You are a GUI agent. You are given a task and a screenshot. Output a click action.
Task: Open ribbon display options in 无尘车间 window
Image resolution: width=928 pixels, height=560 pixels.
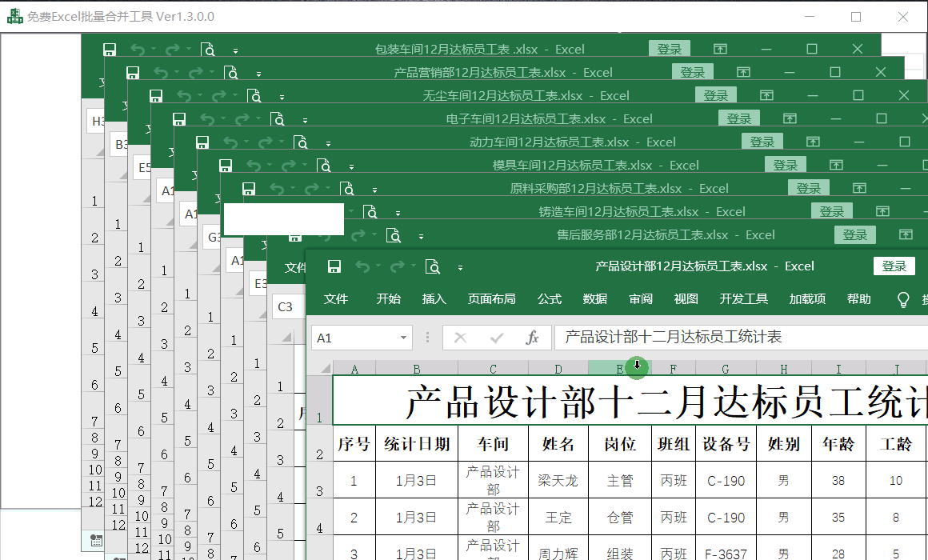click(x=766, y=95)
